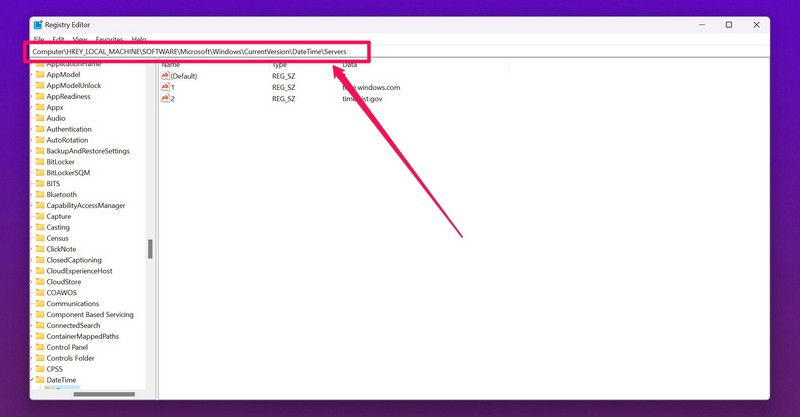This screenshot has height=417, width=800.
Task: Click the Appx folder icon
Action: point(40,107)
